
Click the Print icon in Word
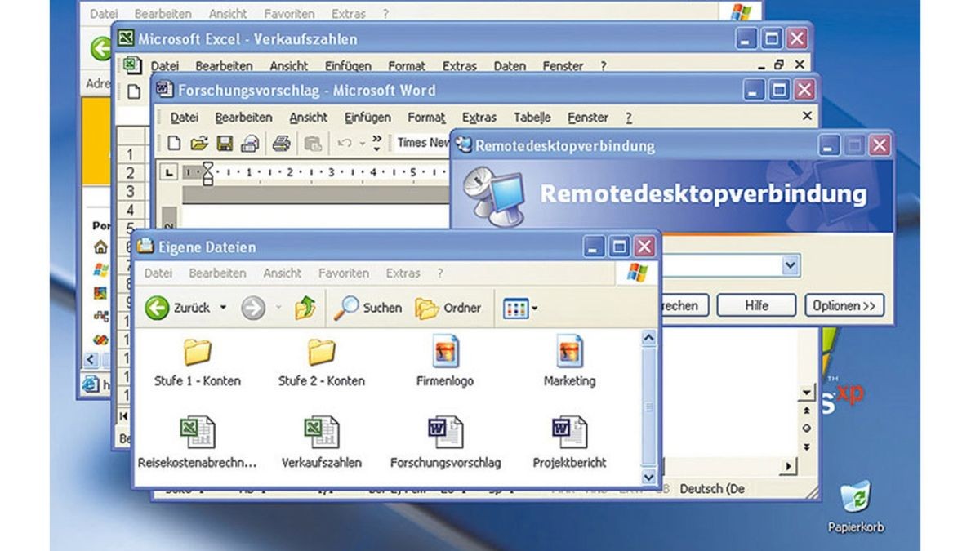(x=281, y=142)
